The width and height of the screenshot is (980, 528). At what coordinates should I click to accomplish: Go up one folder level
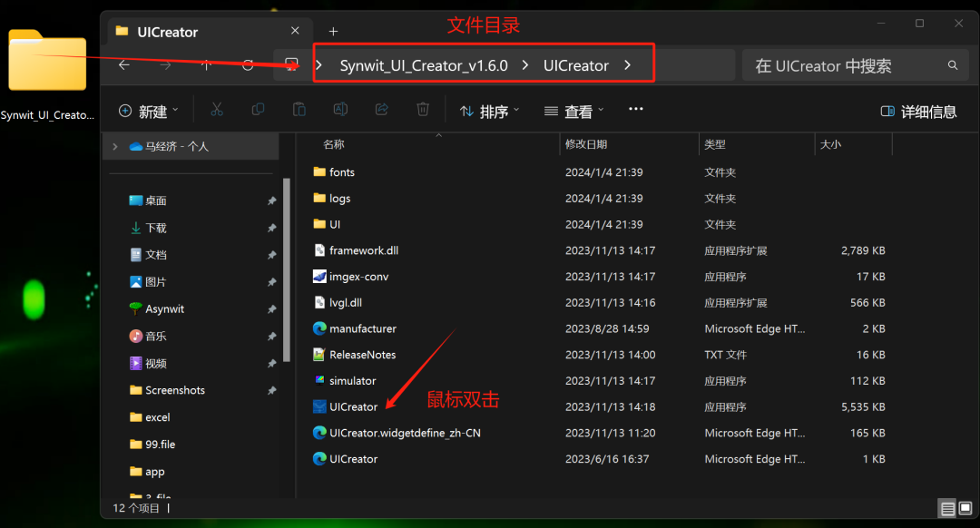[x=206, y=65]
